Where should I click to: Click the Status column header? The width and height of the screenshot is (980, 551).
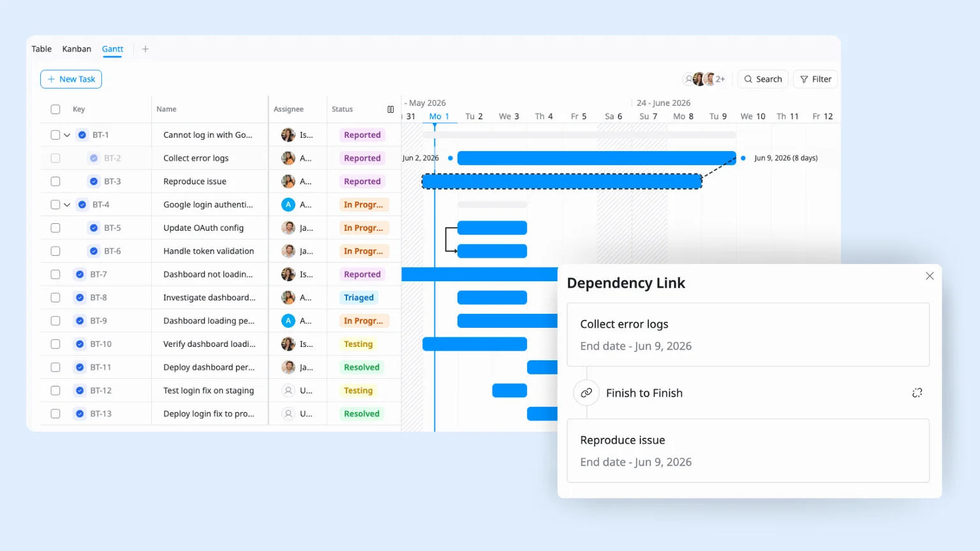[x=342, y=109]
